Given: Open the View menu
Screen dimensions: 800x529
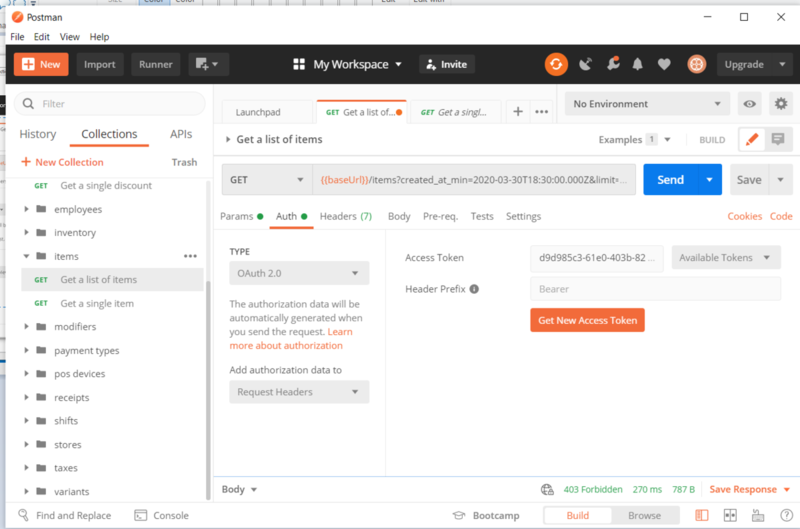Looking at the screenshot, I should click(69, 37).
